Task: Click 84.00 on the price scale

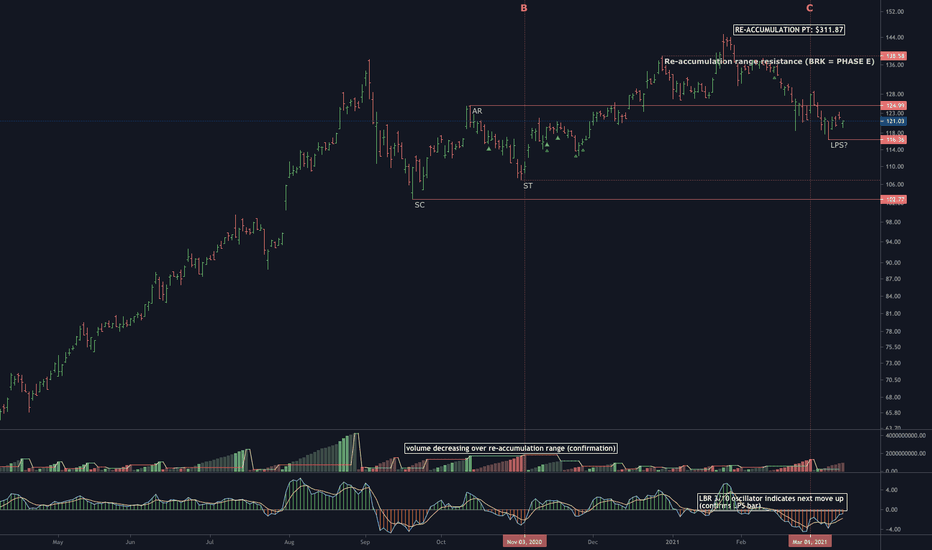Action: 893,296
